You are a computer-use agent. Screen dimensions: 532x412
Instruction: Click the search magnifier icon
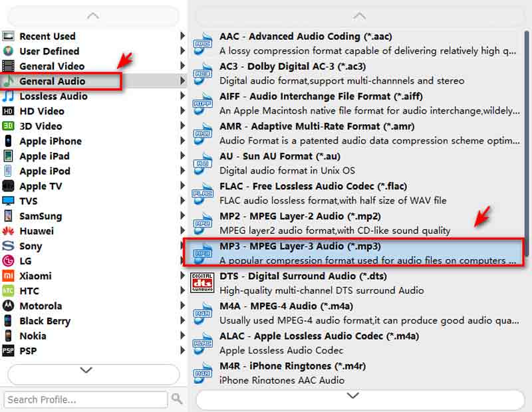point(177,399)
